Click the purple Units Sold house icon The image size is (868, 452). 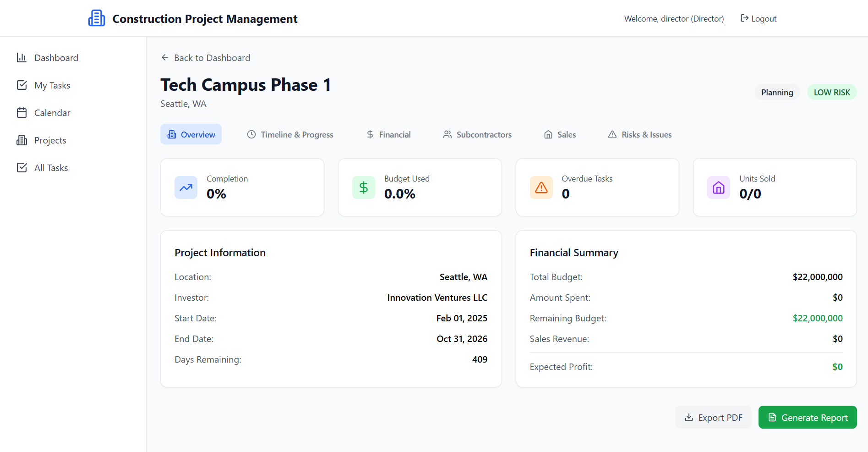tap(719, 187)
